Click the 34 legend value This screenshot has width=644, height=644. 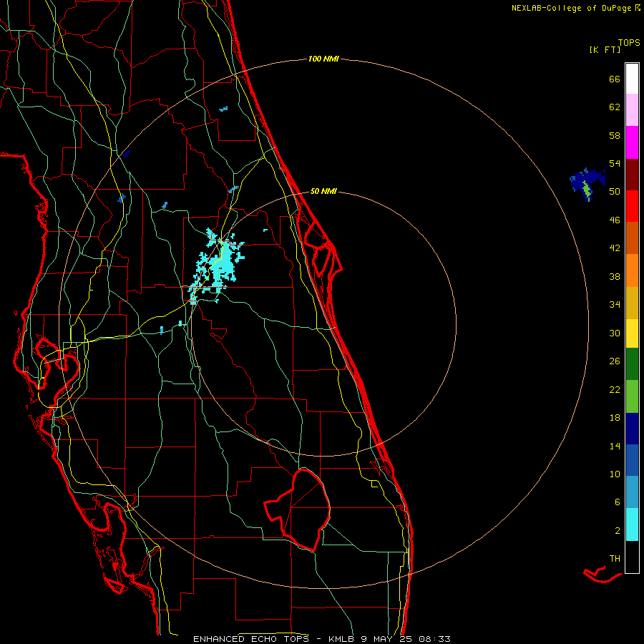[615, 304]
